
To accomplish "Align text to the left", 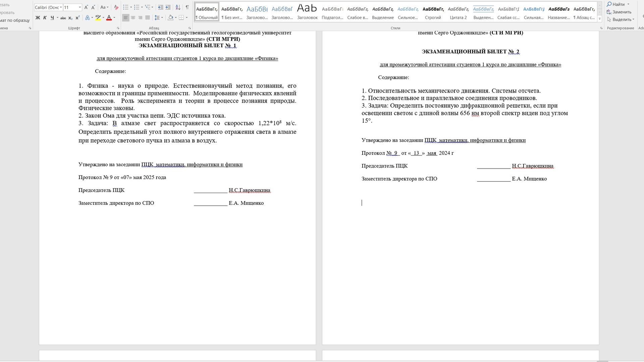I will tap(126, 18).
